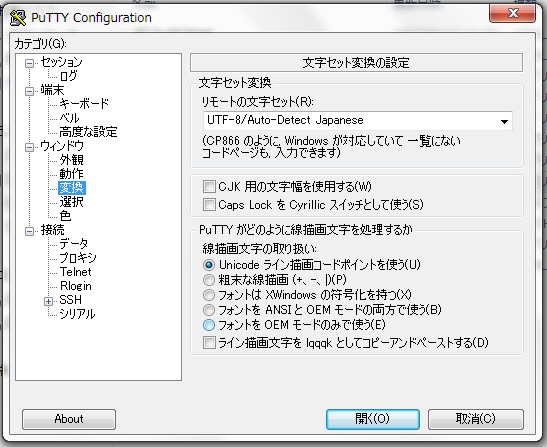Collapse the セッション tree node
Screen dimensions: 547x447
(x=29, y=63)
